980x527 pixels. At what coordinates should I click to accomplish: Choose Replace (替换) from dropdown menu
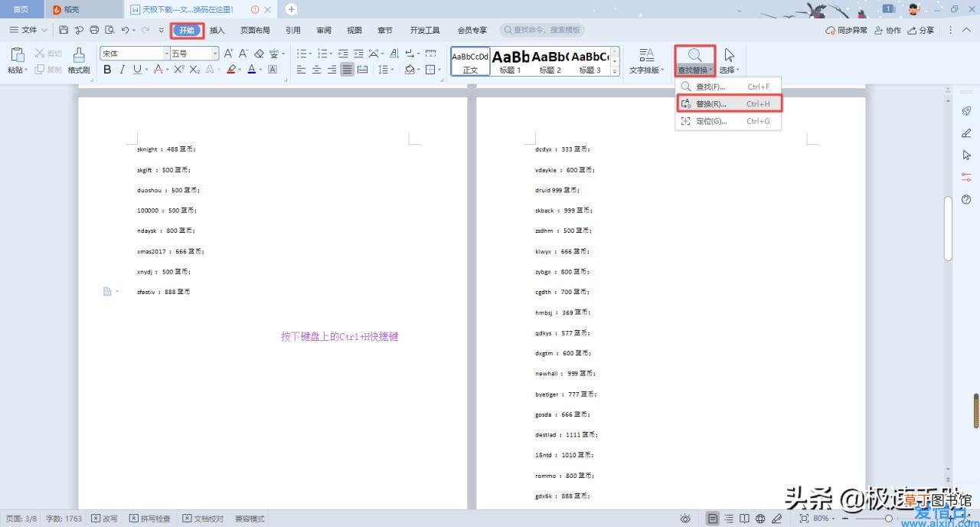pos(728,104)
